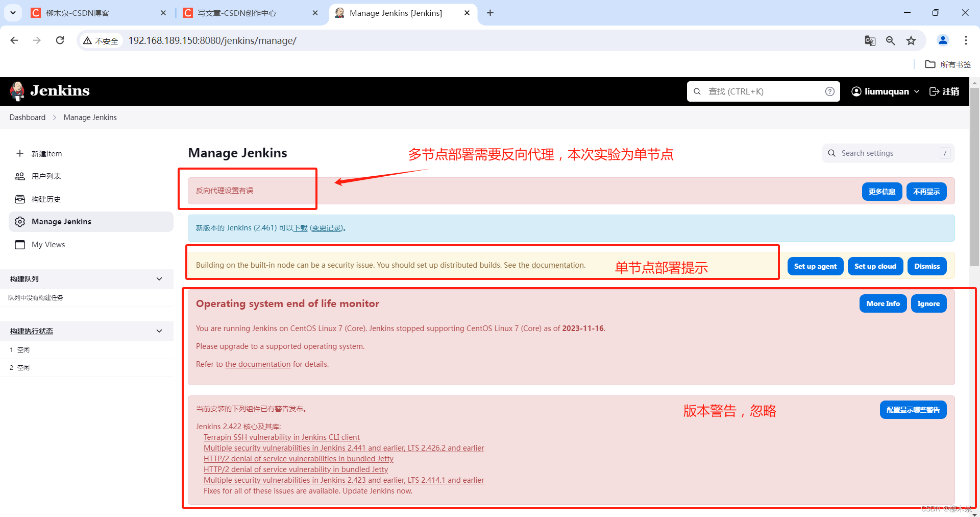Image resolution: width=980 pixels, height=517 pixels.
Task: Open a new browser tab
Action: click(490, 13)
